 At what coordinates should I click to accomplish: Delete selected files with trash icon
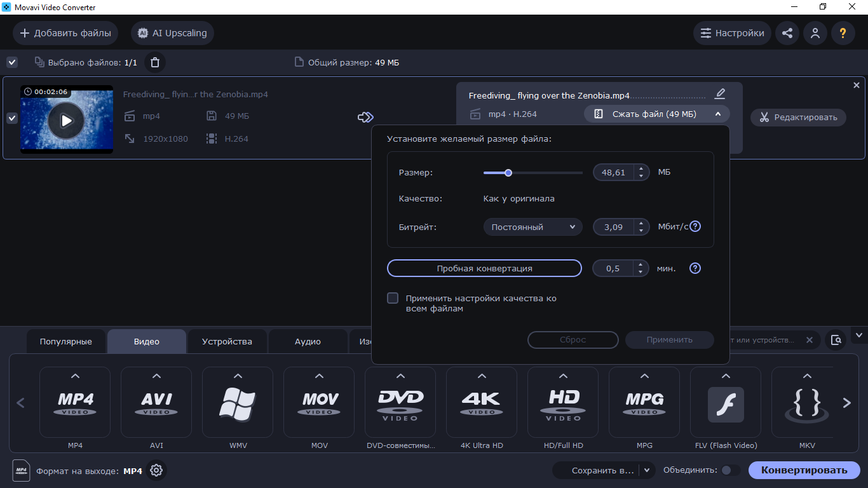coord(155,62)
